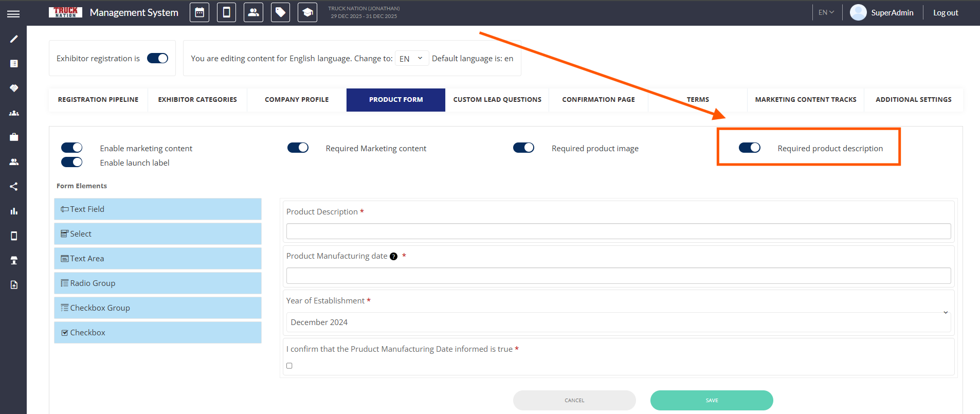The image size is (980, 414).
Task: Open the hamburger menu
Action: 13,14
